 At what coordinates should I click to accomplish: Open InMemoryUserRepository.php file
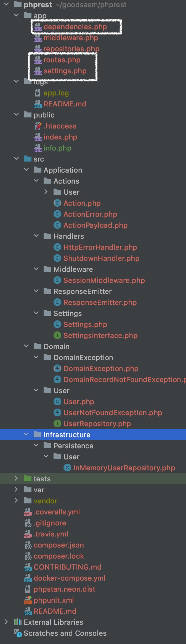[124, 468]
